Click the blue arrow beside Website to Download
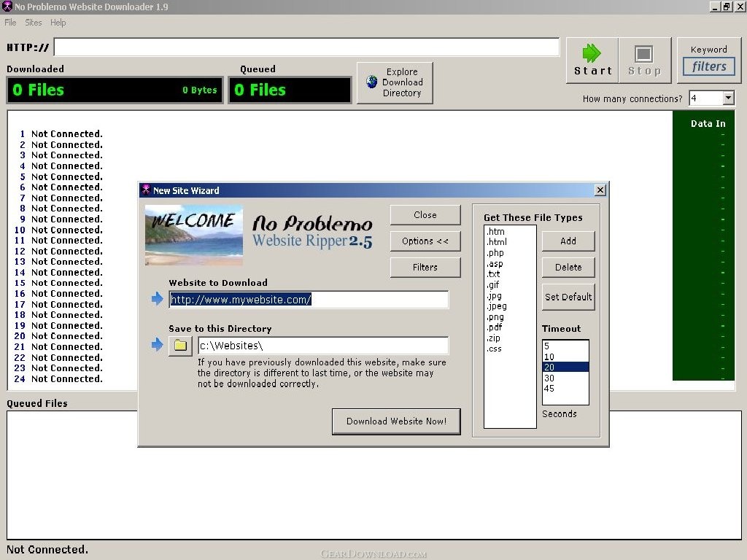This screenshot has width=747, height=560. pos(158,298)
